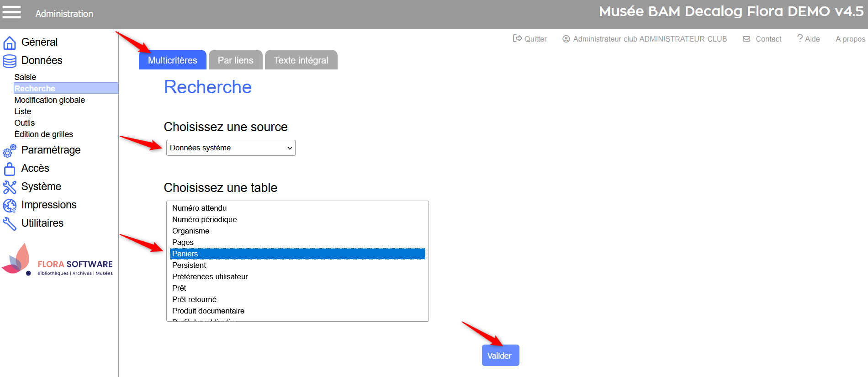Viewport: 868px width, 377px height.
Task: Expand the source dropdown Données système
Action: point(231,148)
